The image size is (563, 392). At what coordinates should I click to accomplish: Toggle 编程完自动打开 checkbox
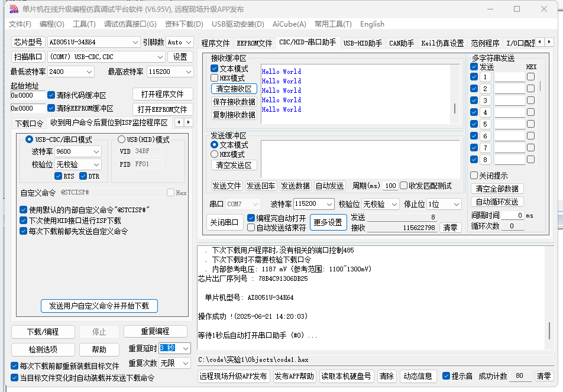[251, 218]
